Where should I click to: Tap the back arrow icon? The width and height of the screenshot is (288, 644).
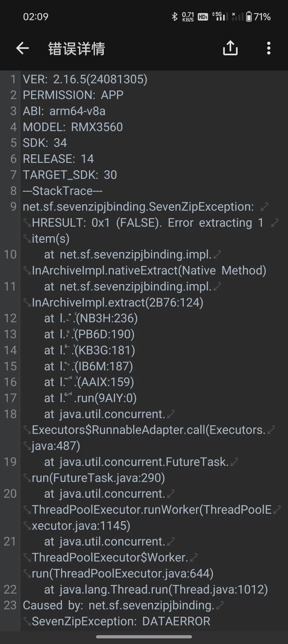point(22,48)
